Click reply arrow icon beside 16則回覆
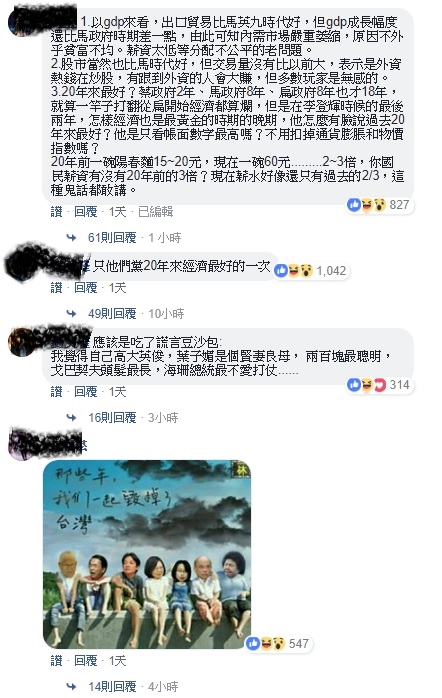The height and width of the screenshot is (698, 442). click(71, 418)
